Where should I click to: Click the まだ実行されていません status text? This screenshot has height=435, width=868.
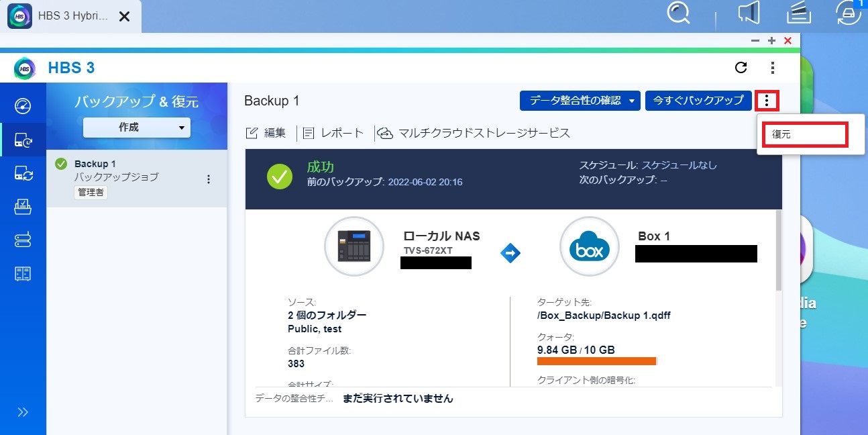tap(398, 399)
